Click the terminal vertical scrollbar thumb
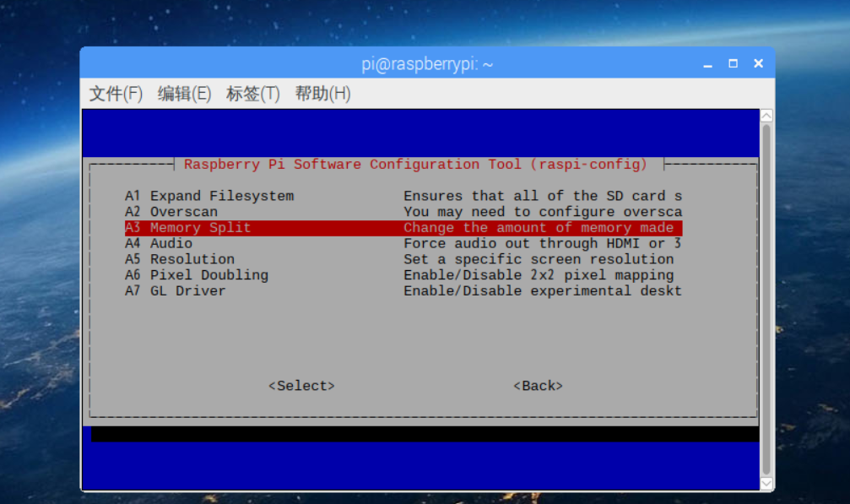This screenshot has height=504, width=850. (x=766, y=299)
